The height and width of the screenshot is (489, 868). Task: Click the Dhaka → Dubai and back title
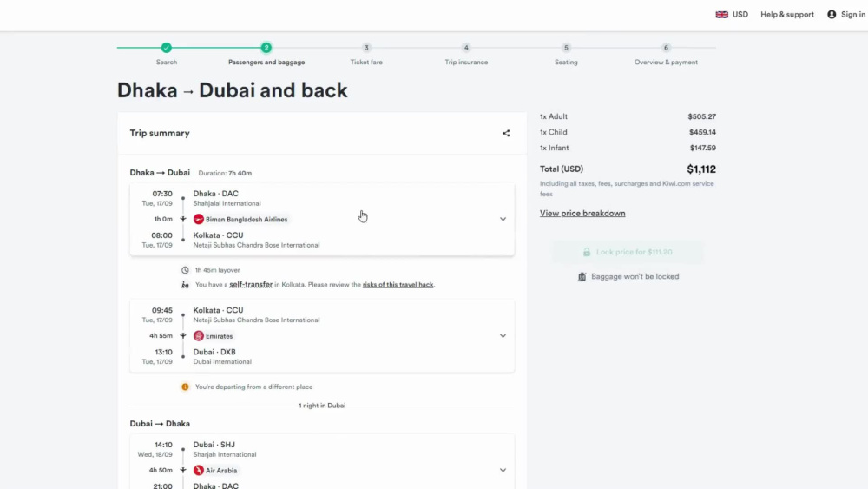(x=232, y=90)
